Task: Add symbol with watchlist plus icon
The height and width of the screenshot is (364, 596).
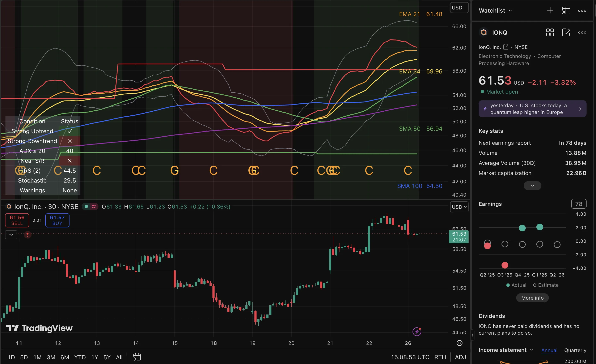Action: 550,10
